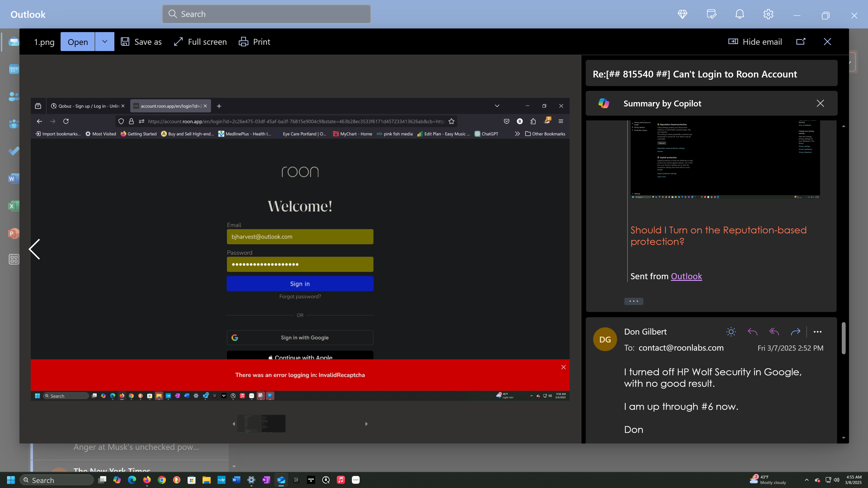Screen dimensions: 868x488
Task: Click the date 'Fri 3/7/2025 2:52 PM'
Action: point(790,348)
